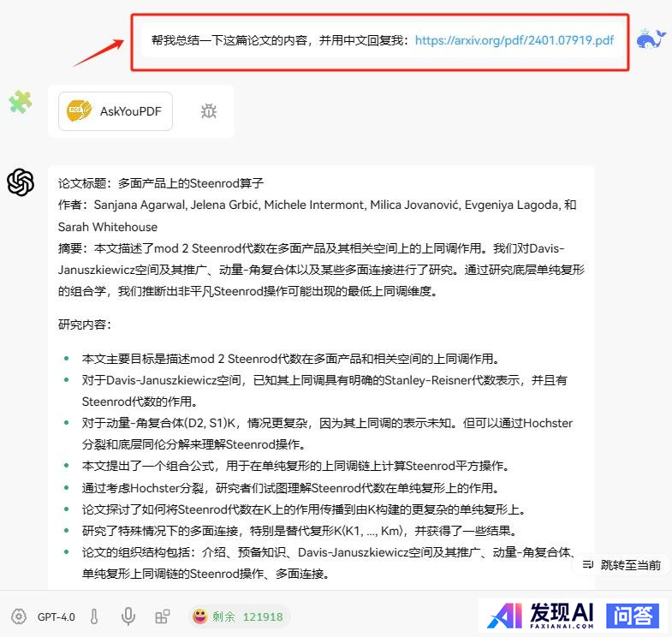Click the AskYouPDF plugin button
Viewport: 672px width, 637px height.
[x=116, y=111]
